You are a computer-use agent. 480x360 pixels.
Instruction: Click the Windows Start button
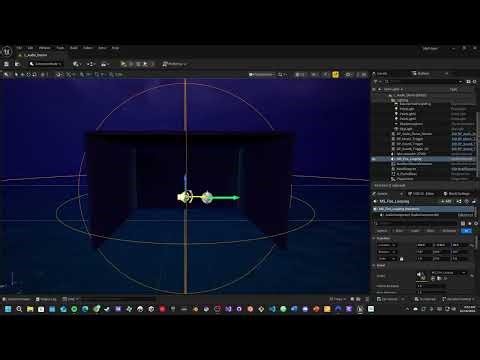coord(8,309)
